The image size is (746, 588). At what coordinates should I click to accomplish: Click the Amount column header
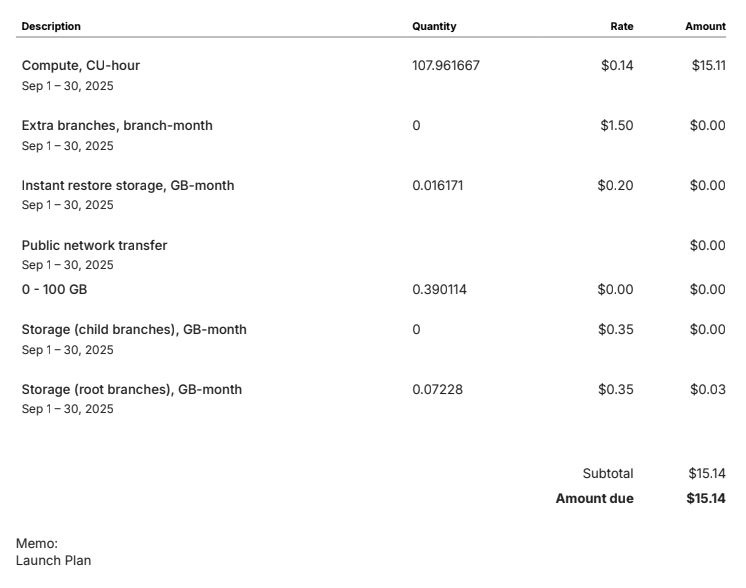click(x=705, y=26)
